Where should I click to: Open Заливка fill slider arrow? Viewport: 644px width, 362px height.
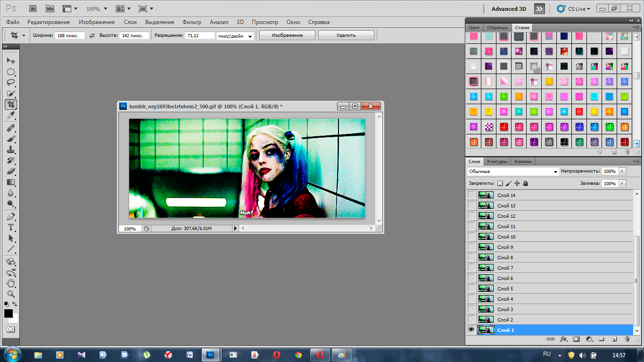(x=623, y=183)
